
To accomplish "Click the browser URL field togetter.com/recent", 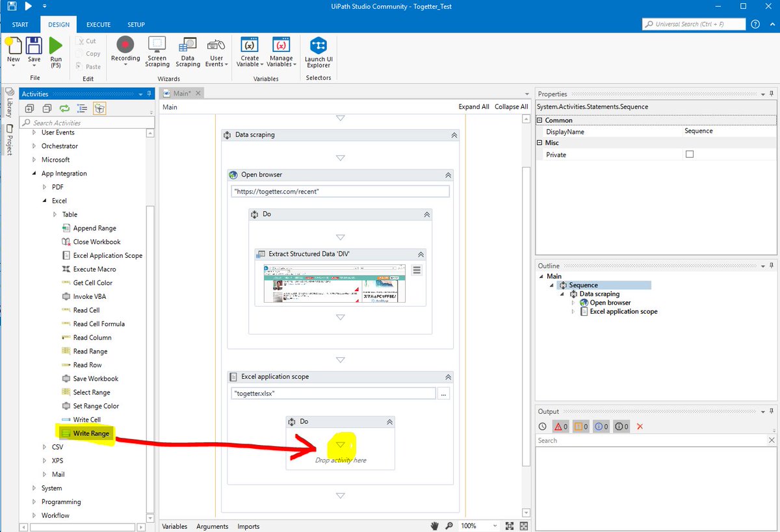I will pos(341,191).
